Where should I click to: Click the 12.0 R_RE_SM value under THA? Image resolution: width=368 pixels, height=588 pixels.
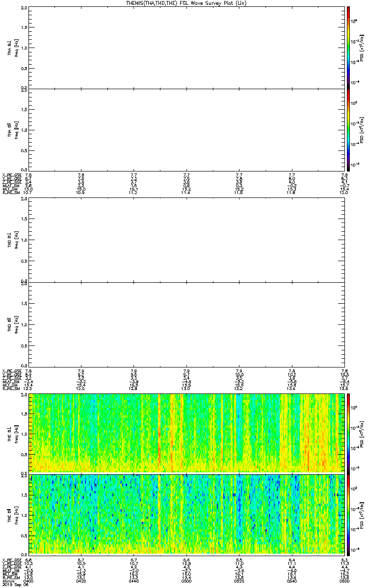coord(344,193)
